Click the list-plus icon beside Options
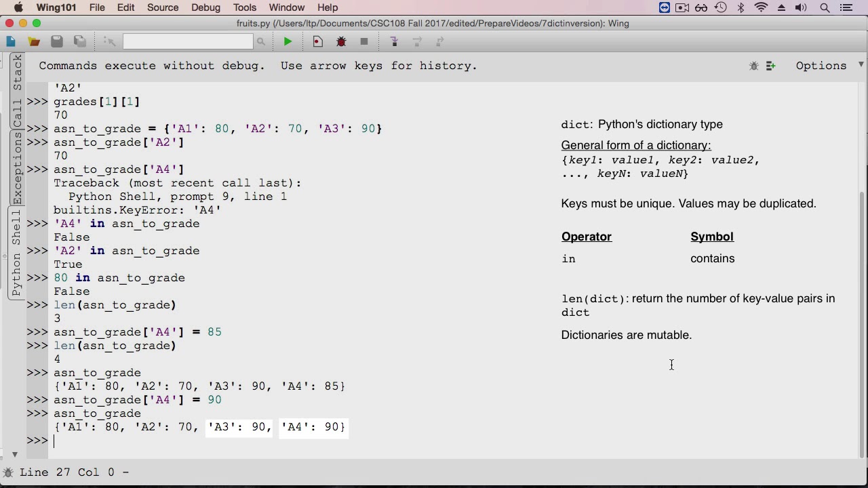Viewport: 868px width, 488px height. [771, 66]
